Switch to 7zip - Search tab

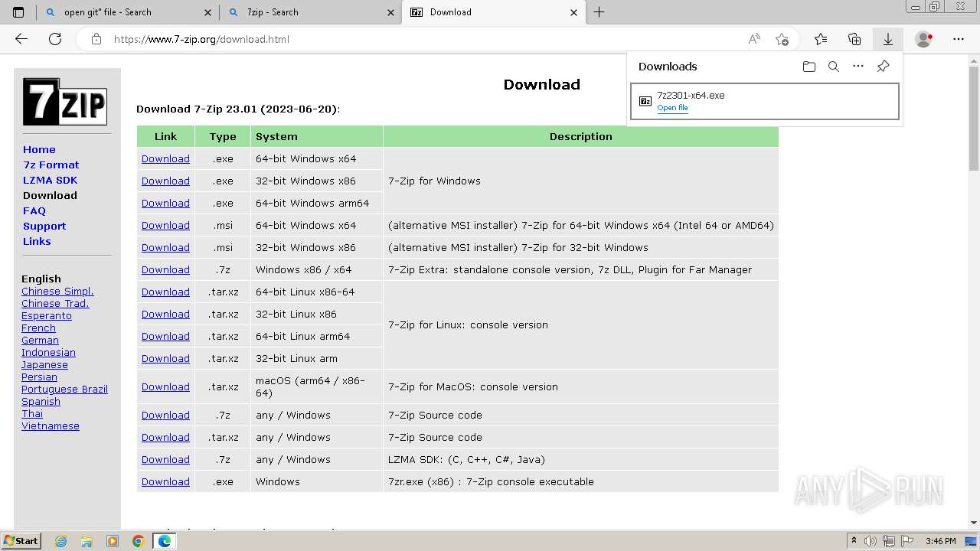click(310, 12)
